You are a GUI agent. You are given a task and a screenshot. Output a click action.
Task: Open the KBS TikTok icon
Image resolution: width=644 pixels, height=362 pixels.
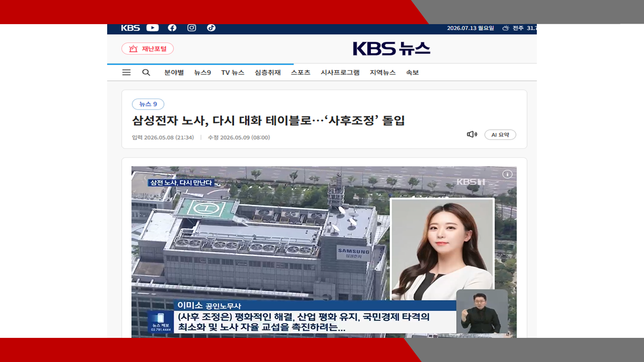[211, 28]
